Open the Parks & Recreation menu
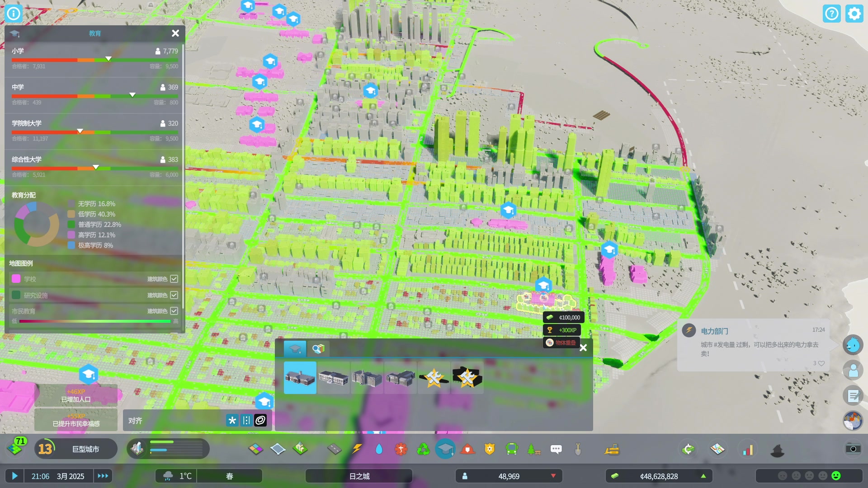Image resolution: width=868 pixels, height=488 pixels. [533, 449]
